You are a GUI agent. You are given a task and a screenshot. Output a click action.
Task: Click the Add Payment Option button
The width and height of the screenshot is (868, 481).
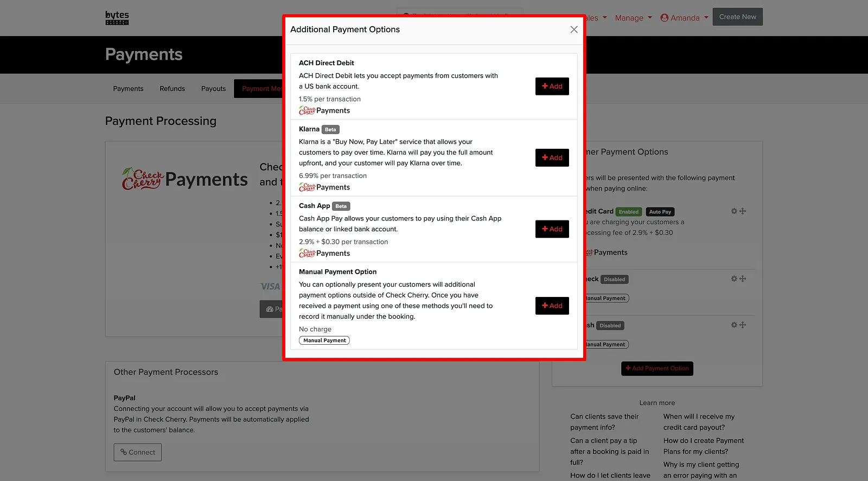point(657,368)
